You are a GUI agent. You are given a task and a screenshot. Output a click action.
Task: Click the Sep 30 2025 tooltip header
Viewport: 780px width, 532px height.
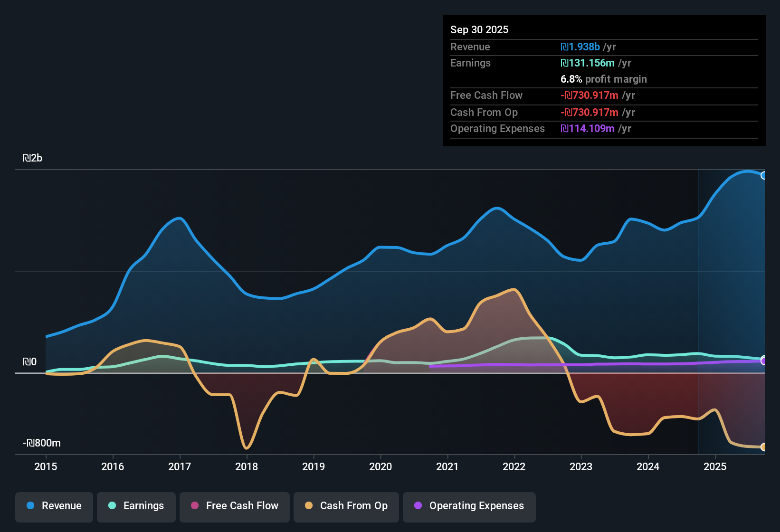pos(479,29)
